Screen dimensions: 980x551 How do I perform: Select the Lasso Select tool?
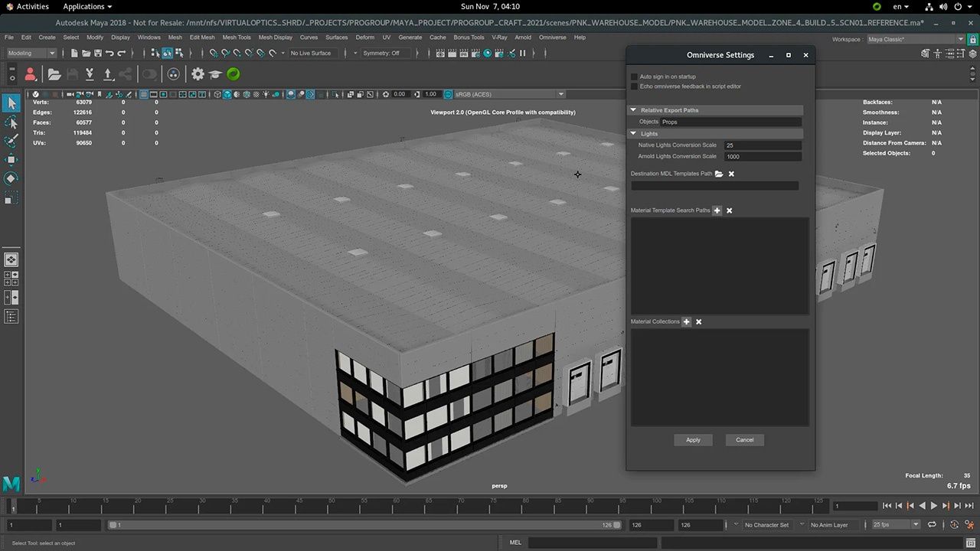pos(11,122)
